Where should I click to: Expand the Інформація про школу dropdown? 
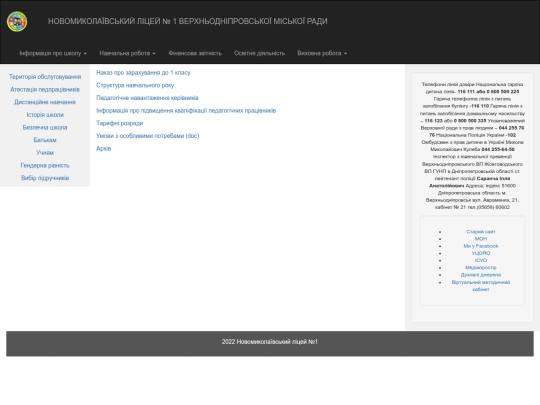pos(53,53)
